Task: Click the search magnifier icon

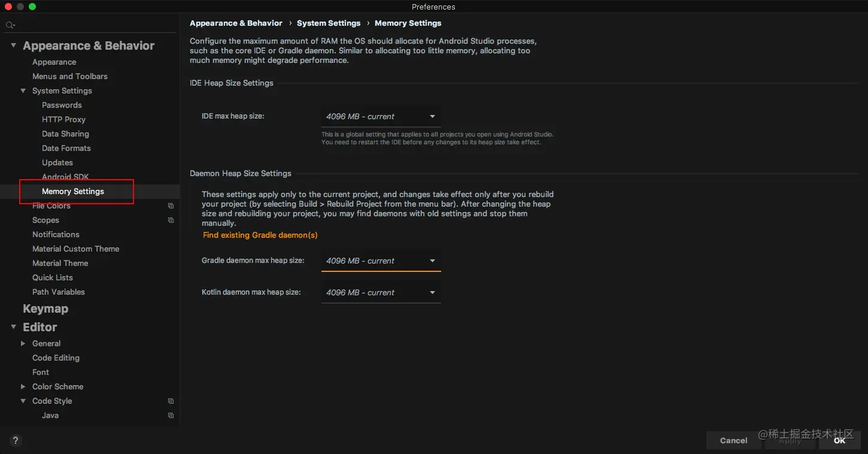Action: [x=10, y=25]
